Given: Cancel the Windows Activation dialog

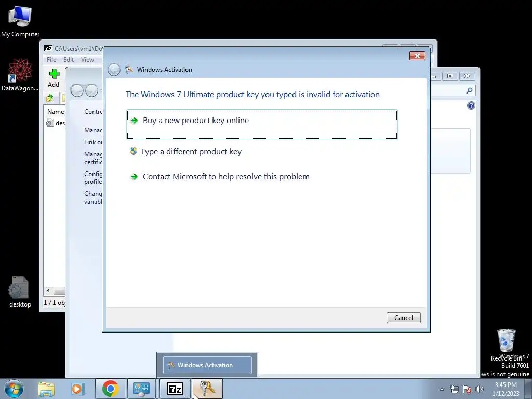Looking at the screenshot, I should tap(403, 317).
